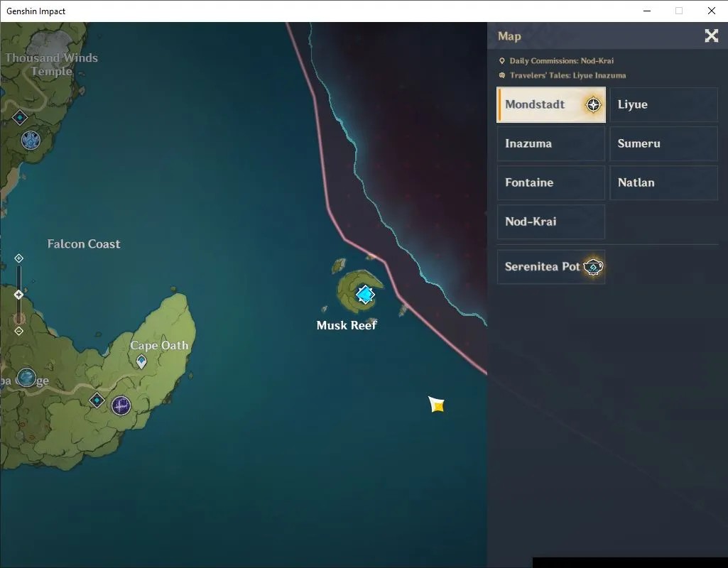728x568 pixels.
Task: Click the Travelers' Tales icon
Action: click(502, 75)
